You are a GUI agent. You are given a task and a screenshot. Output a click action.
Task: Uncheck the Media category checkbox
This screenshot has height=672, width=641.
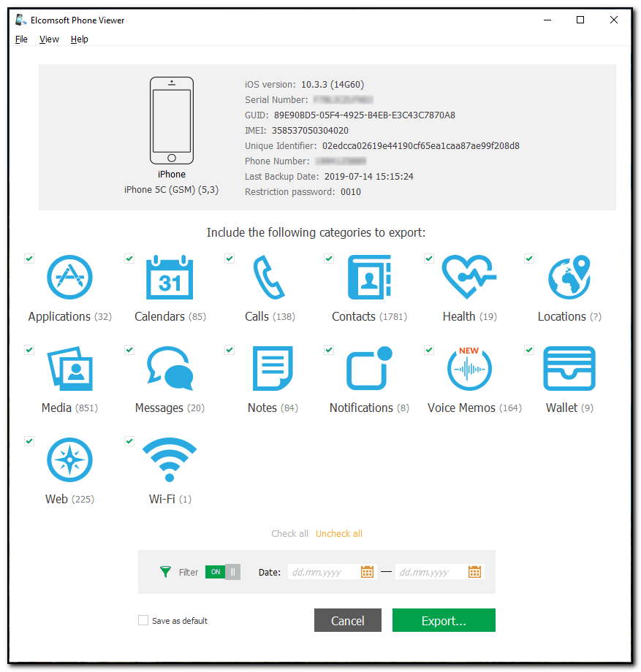pos(29,350)
